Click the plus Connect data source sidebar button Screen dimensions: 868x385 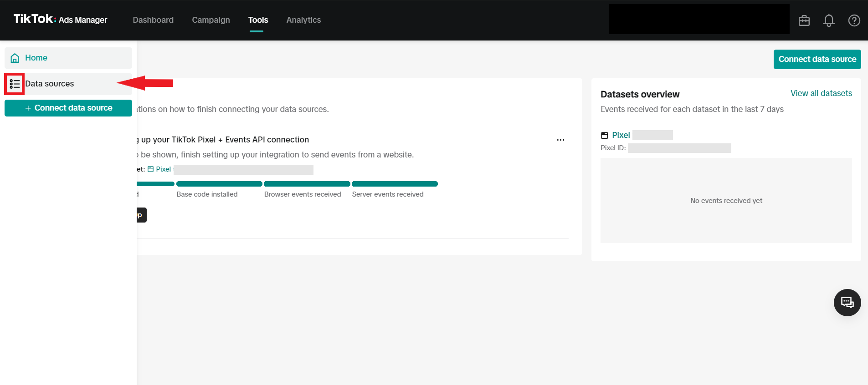[x=68, y=108]
